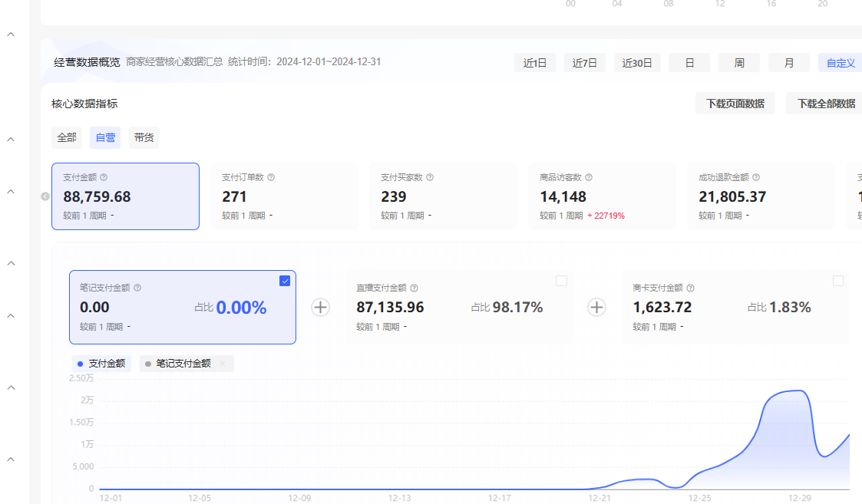Open help icon beside 支付买家数
862x504 pixels.
coord(430,177)
